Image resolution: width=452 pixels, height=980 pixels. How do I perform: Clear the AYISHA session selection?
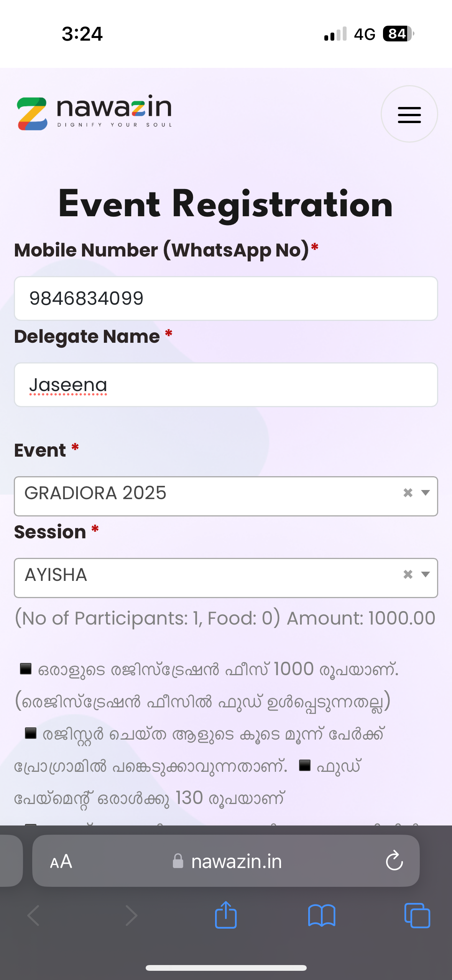click(408, 574)
